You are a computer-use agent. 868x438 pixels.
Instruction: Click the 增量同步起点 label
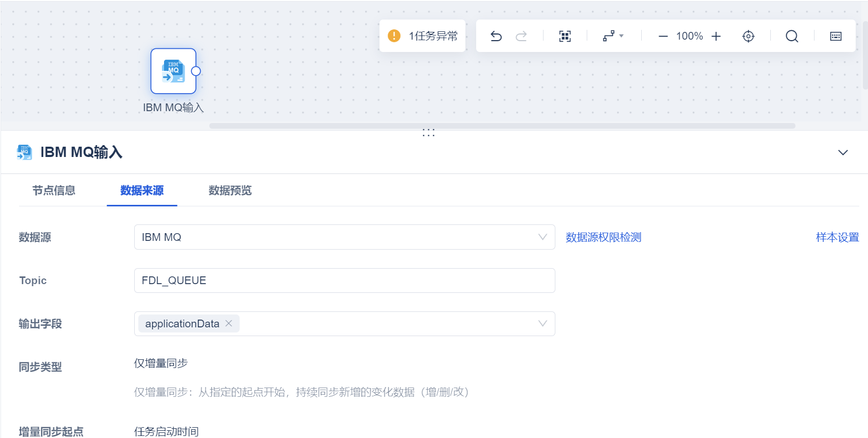pos(51,432)
